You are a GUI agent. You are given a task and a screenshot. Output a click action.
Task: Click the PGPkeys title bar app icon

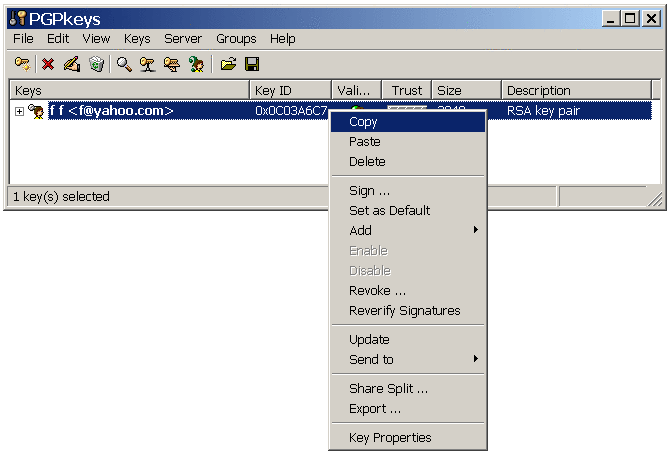click(18, 18)
